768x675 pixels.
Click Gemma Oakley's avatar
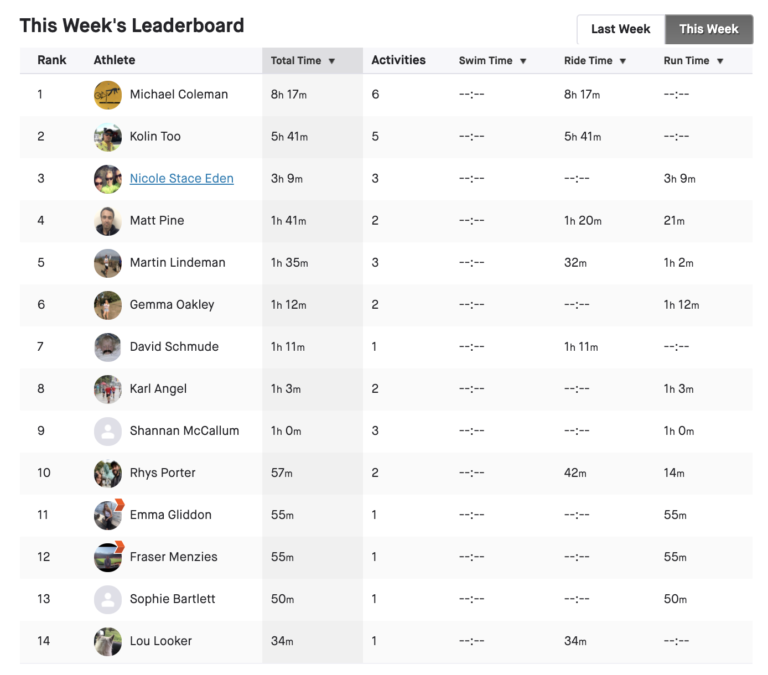coord(108,305)
